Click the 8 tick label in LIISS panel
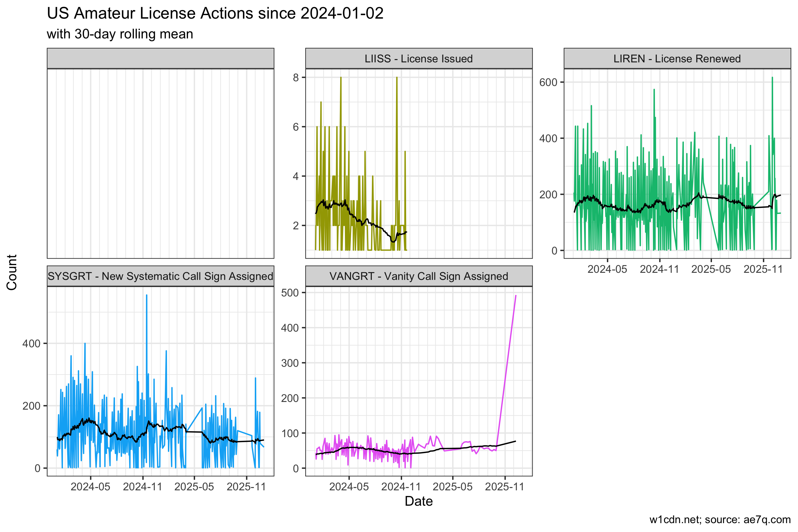Screen dimensions: 798x532 296,78
